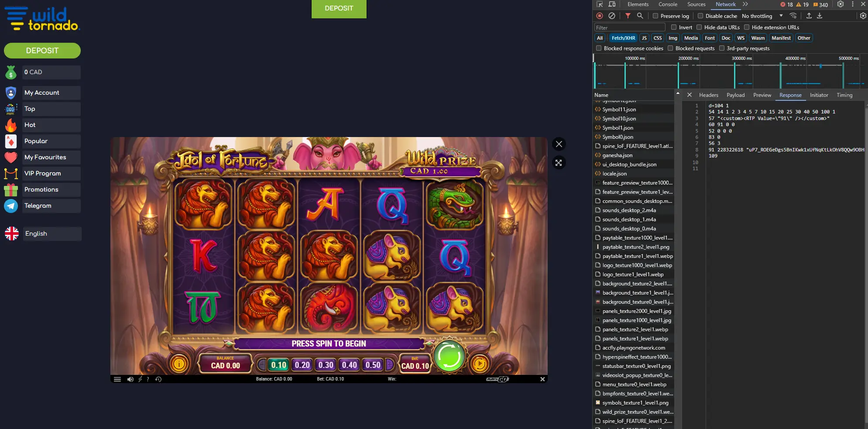Image resolution: width=868 pixels, height=429 pixels.
Task: Open game history clock icon
Action: pyautogui.click(x=158, y=379)
